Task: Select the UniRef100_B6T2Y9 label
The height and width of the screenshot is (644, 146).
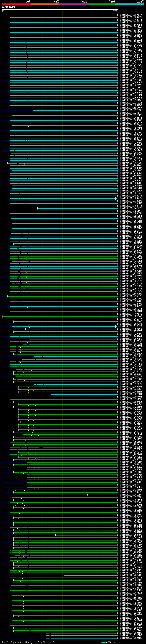Action: [x=131, y=347]
